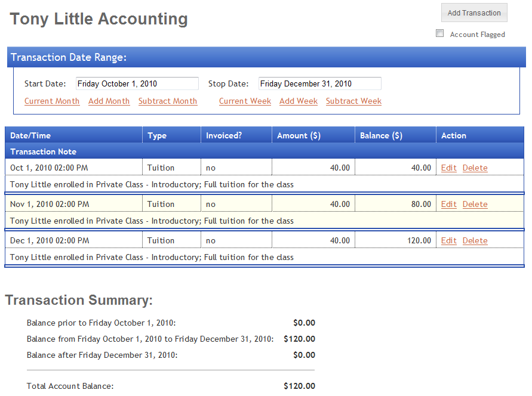Click the Subtract Week link
The width and height of the screenshot is (532, 396).
[x=353, y=101]
